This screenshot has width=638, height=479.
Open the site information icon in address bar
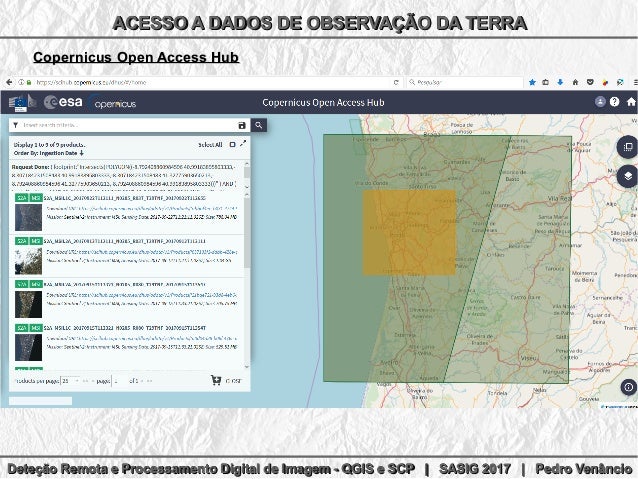pos(21,82)
